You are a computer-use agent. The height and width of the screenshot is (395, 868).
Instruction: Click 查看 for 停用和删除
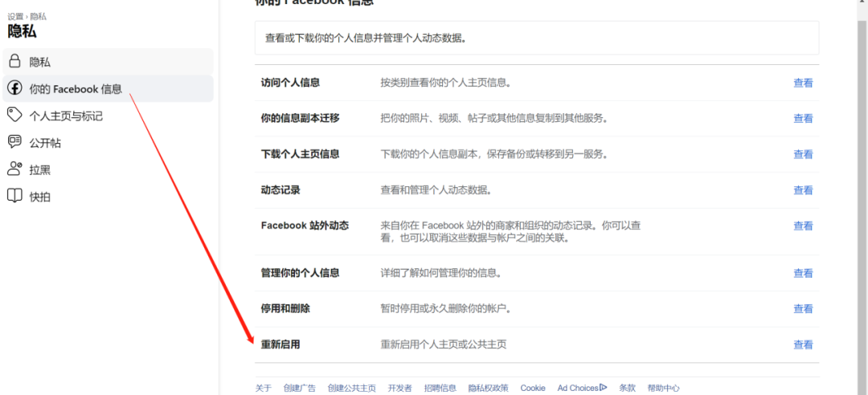[x=803, y=309]
